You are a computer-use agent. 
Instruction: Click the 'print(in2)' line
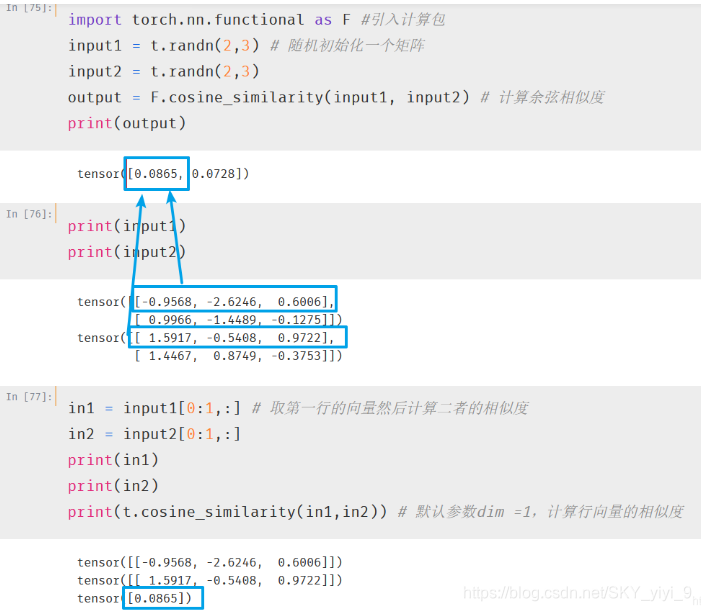coord(113,486)
